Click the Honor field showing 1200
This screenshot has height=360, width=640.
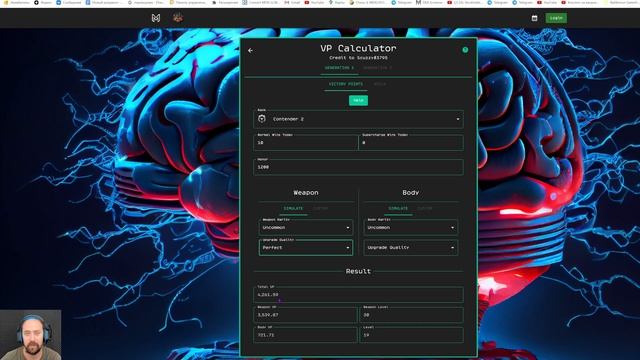coord(358,167)
